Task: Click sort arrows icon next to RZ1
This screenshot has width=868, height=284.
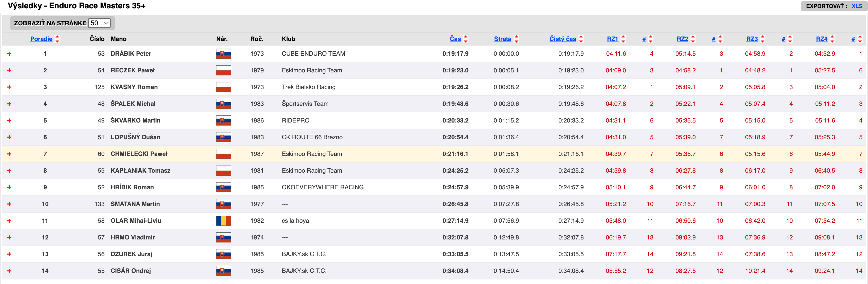Action: point(623,39)
